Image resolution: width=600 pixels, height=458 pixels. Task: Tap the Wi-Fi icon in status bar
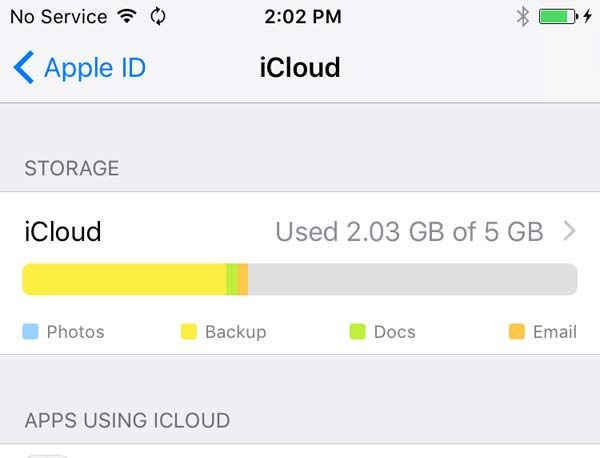tap(126, 16)
